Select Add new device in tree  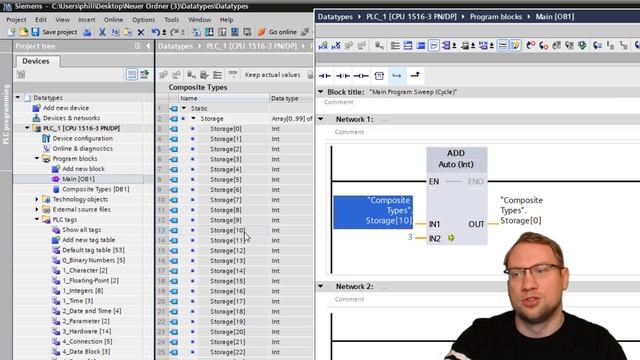[66, 108]
